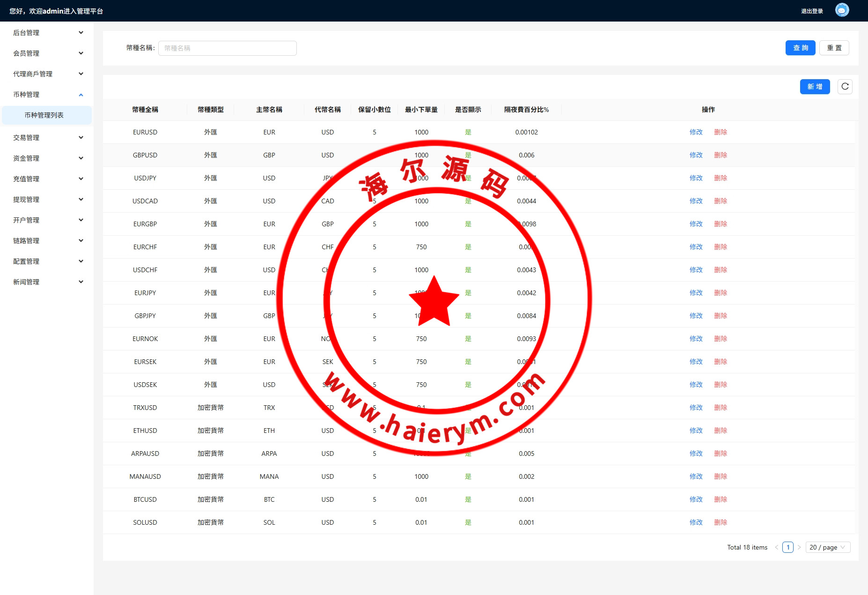Go to previous page arrow
The width and height of the screenshot is (868, 595).
(777, 547)
